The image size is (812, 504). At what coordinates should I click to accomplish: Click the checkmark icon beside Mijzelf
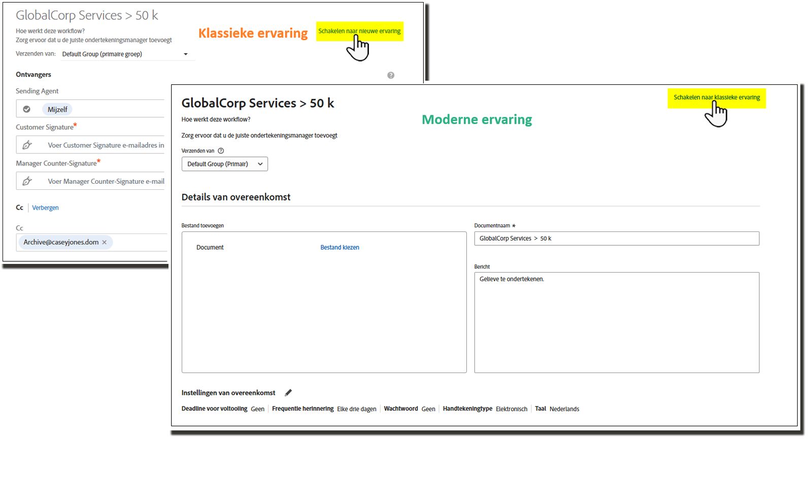[27, 109]
